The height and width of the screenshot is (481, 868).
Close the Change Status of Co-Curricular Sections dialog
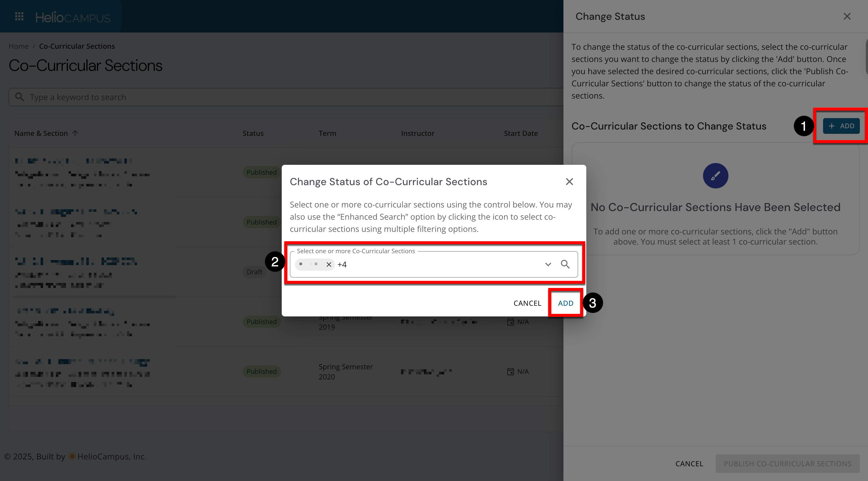coord(569,182)
